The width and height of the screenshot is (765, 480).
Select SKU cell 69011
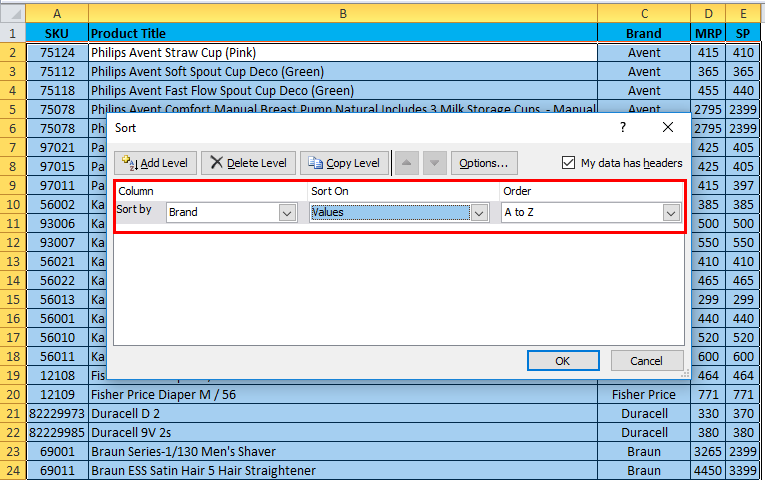coord(57,471)
